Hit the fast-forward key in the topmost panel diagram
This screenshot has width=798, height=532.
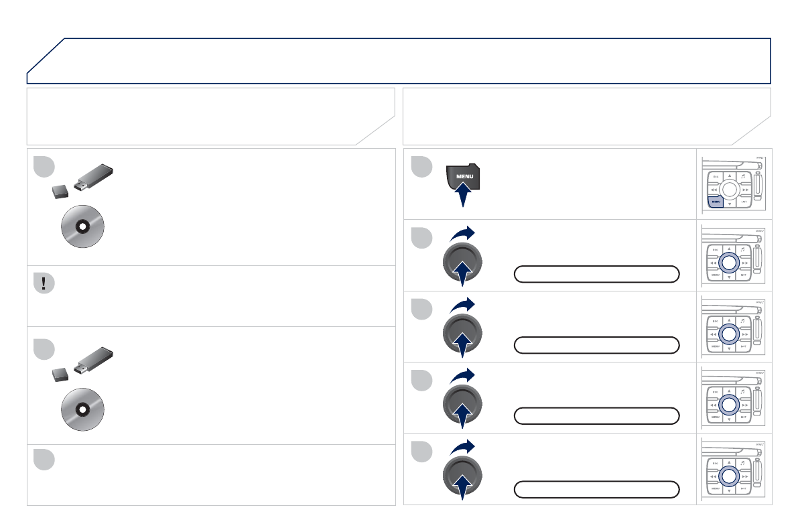pyautogui.click(x=746, y=189)
